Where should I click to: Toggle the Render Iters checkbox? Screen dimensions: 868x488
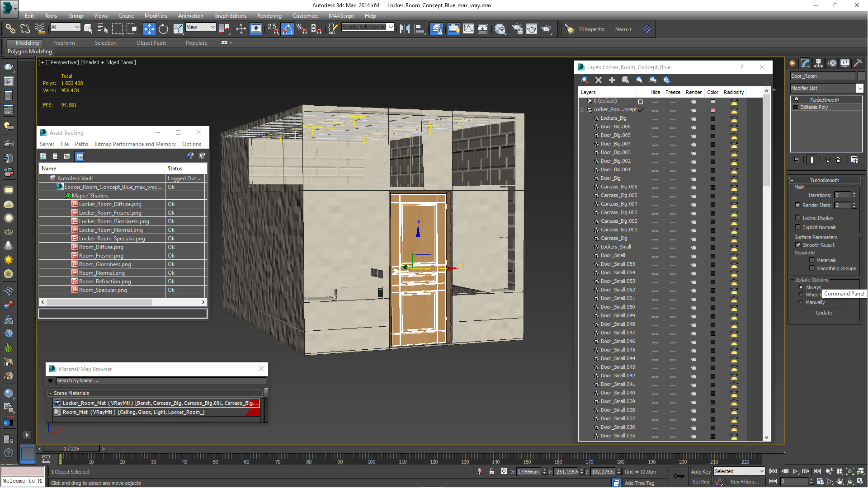(x=798, y=205)
